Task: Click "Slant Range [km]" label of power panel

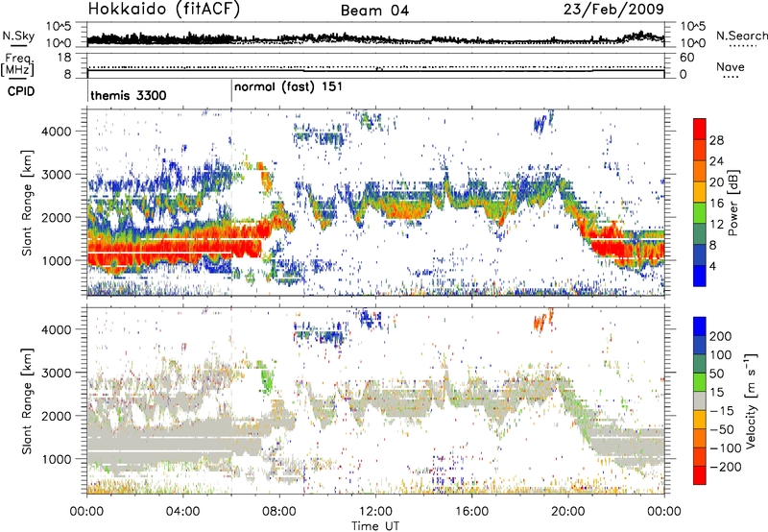Action: click(27, 203)
